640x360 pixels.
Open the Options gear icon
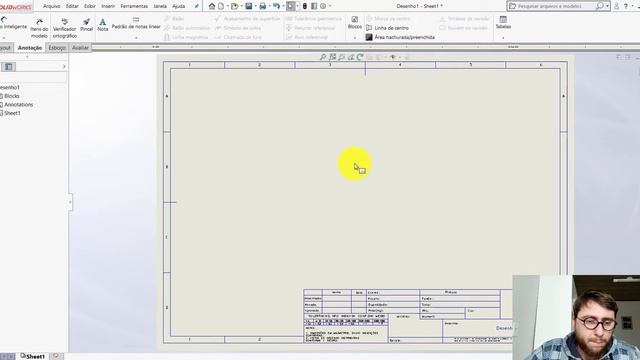coord(323,6)
